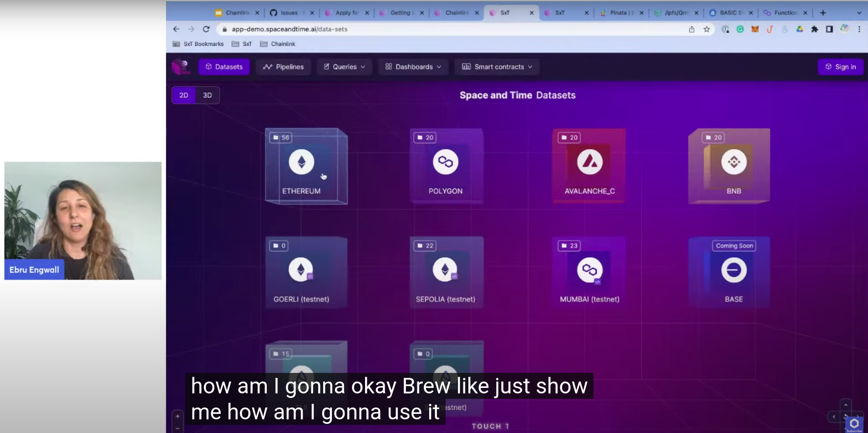The height and width of the screenshot is (433, 868).
Task: Close the Function tab
Action: pos(805,13)
